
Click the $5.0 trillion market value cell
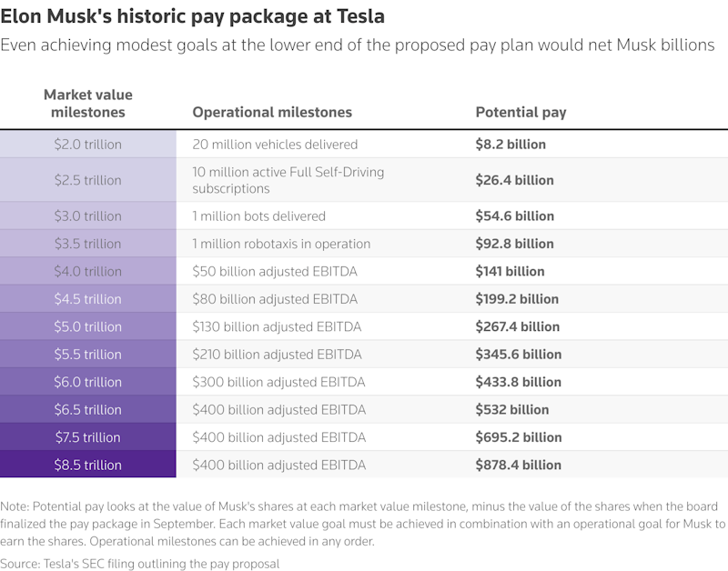point(88,326)
